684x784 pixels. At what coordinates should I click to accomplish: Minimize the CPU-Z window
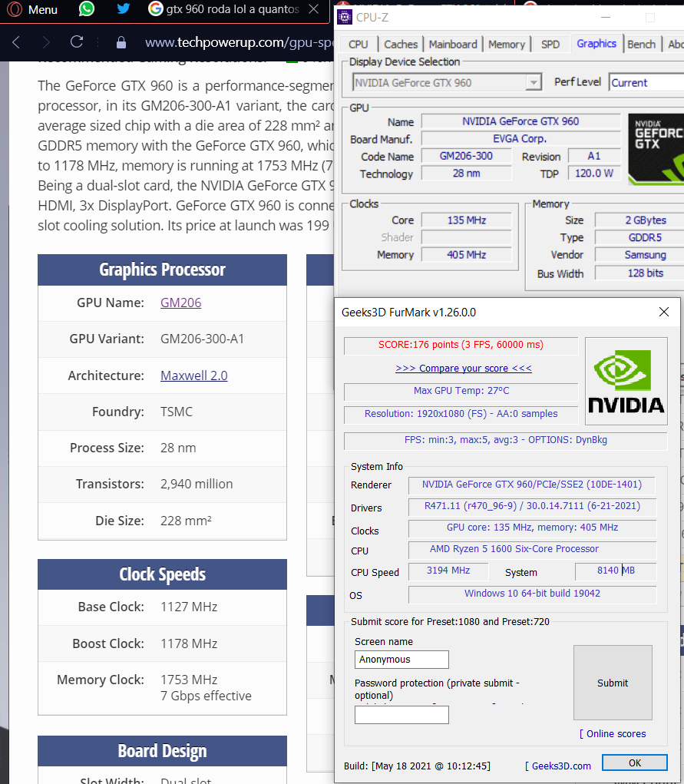[606, 18]
